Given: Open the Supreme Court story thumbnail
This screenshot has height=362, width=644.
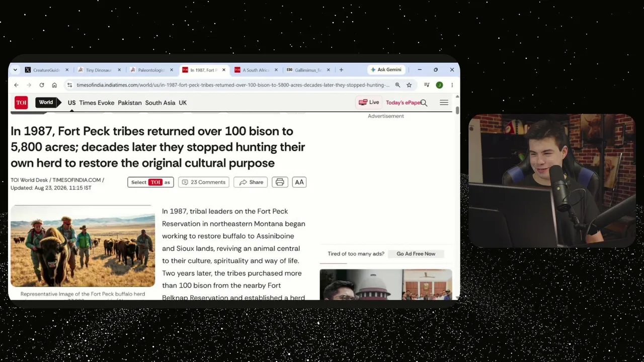Looking at the screenshot, I should [386, 285].
